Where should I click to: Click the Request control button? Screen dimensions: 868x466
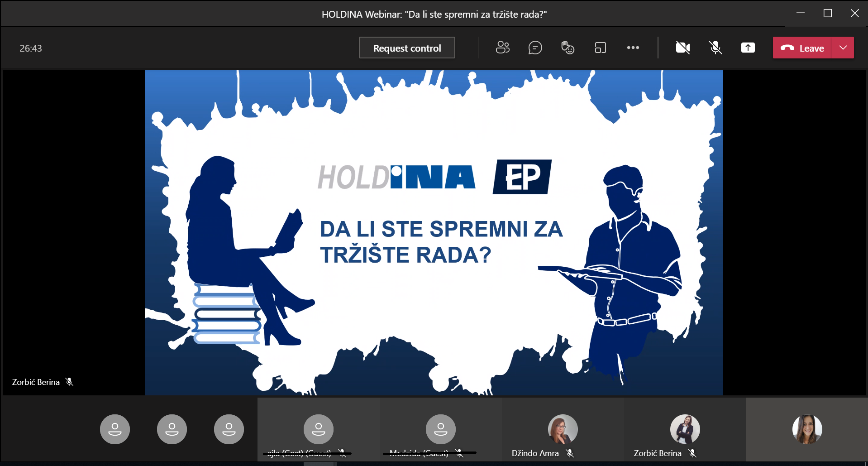coord(407,48)
